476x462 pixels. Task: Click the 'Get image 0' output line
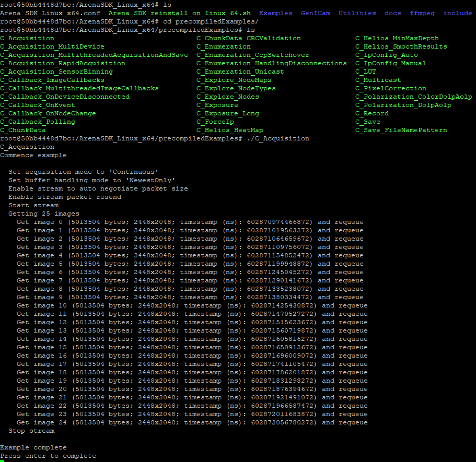click(190, 222)
